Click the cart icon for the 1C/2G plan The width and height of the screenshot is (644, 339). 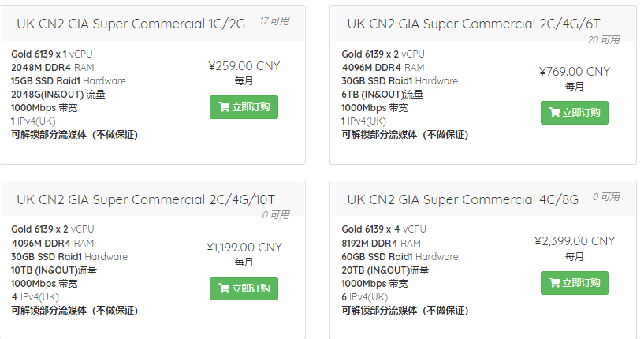tap(225, 107)
